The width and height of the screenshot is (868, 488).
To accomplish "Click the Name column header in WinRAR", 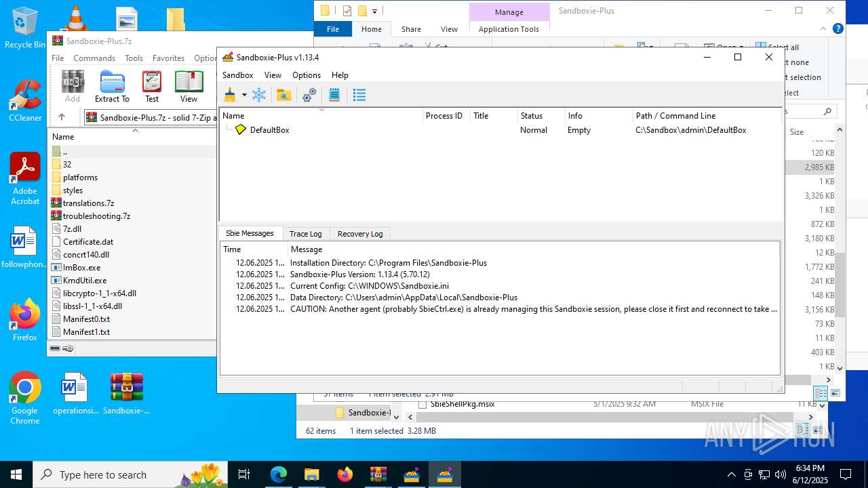I will click(132, 137).
